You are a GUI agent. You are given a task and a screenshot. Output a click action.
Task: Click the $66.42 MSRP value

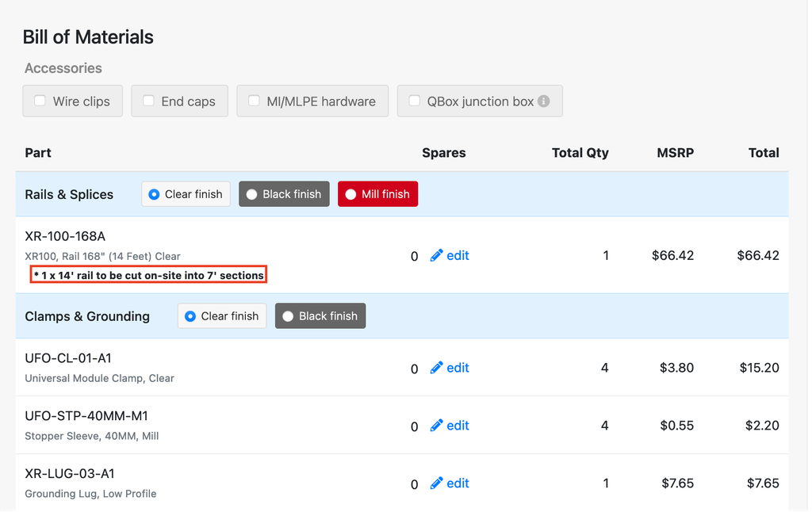point(672,256)
